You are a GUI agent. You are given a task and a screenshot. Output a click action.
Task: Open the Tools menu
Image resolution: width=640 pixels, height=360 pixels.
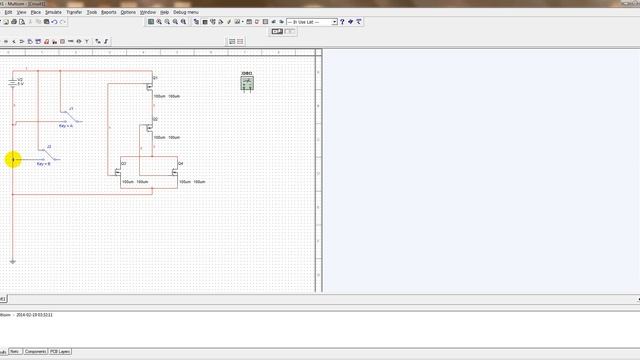click(x=92, y=12)
